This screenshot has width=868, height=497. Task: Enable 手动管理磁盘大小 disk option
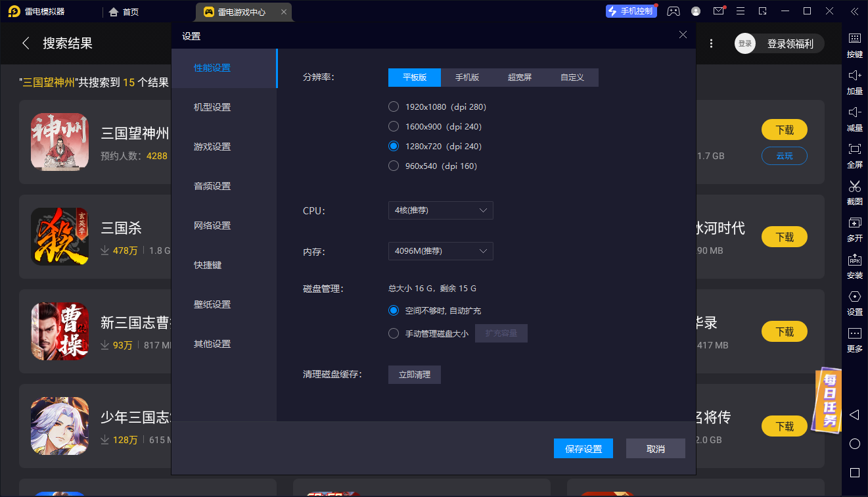point(394,333)
